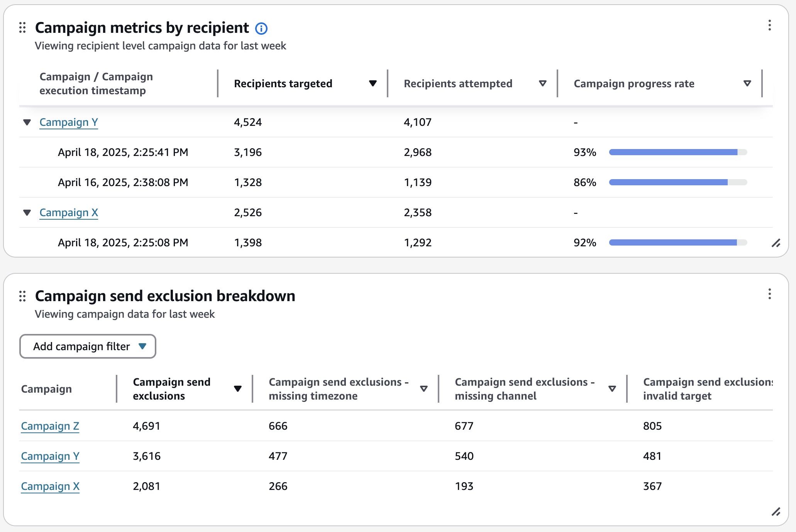
Task: Sort by Recipients targeted column arrow
Action: point(373,83)
